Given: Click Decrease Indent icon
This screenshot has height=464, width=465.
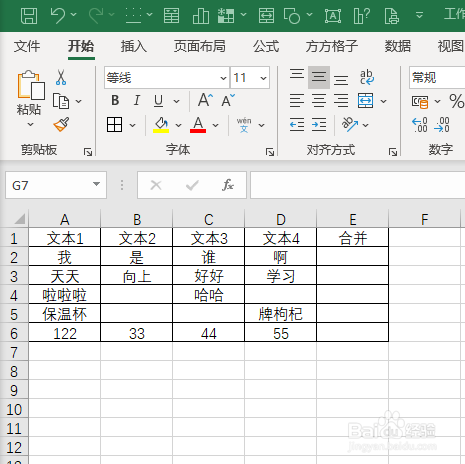Looking at the screenshot, I should click(297, 125).
